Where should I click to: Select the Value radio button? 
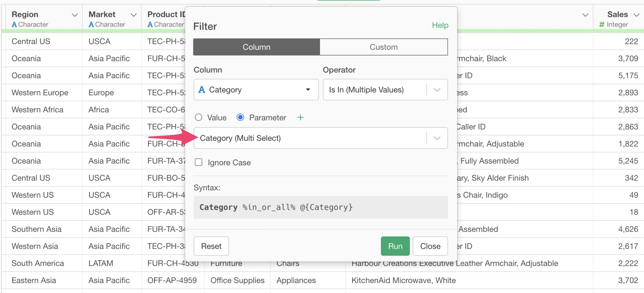point(199,117)
